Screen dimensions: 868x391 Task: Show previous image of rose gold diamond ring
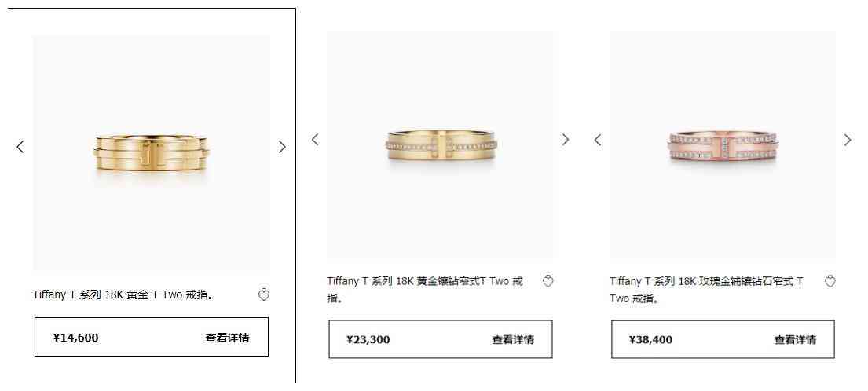pos(597,140)
